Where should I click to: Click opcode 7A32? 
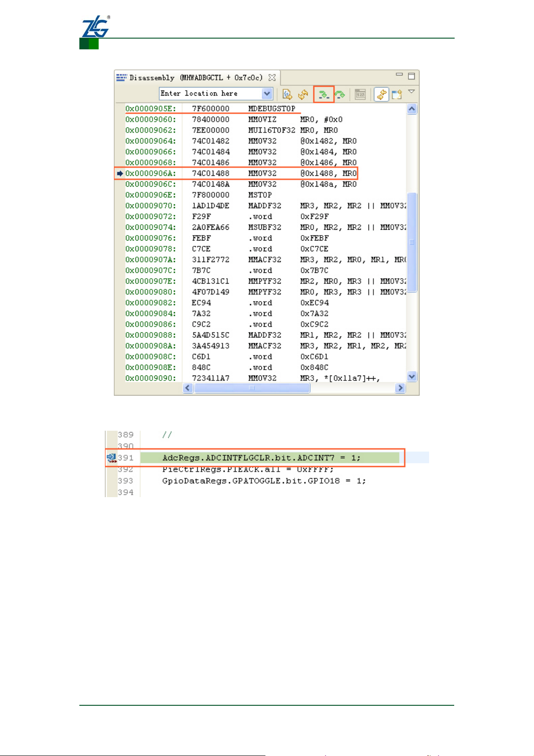201,313
